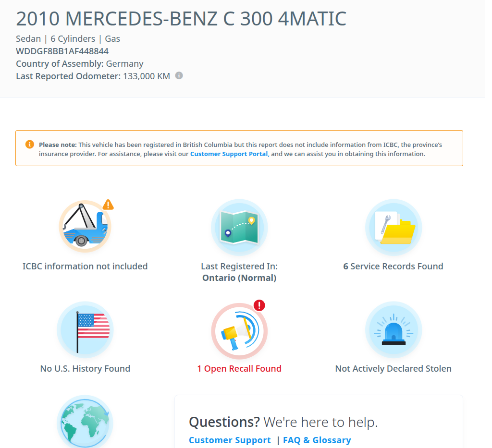This screenshot has height=448, width=492.
Task: Click the VIN WDDGF8BB1AF448844
Action: coord(62,51)
